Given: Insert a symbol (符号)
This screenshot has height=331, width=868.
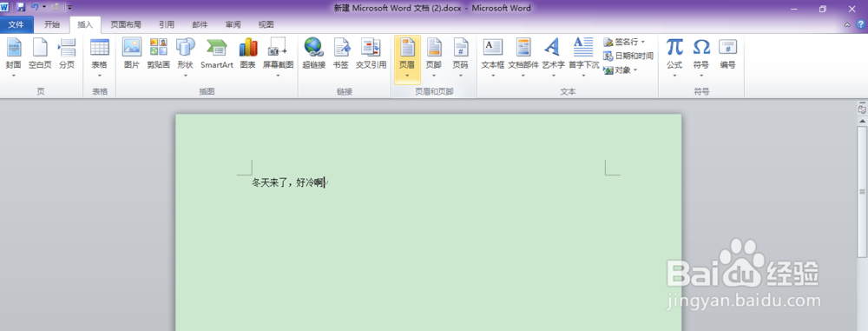Looking at the screenshot, I should [700, 57].
